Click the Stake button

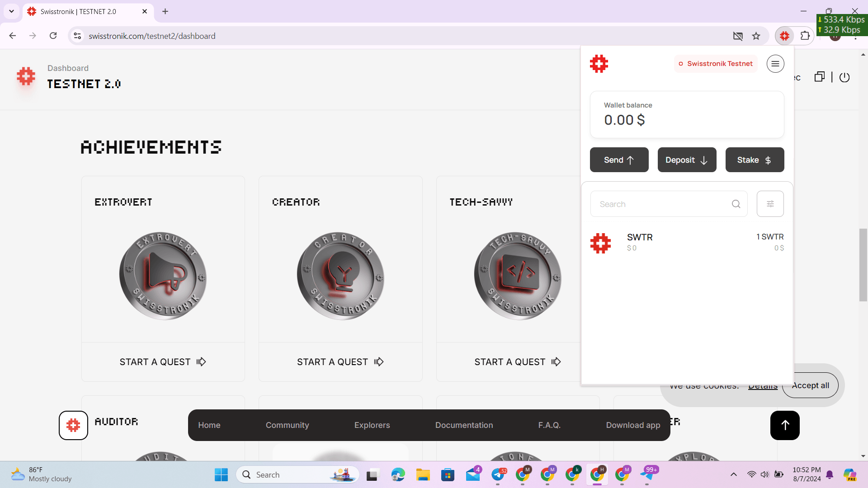(x=754, y=160)
